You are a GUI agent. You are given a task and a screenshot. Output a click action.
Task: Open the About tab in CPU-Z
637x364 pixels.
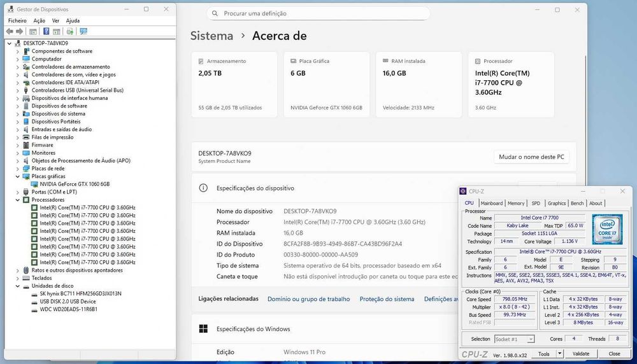pyautogui.click(x=596, y=203)
